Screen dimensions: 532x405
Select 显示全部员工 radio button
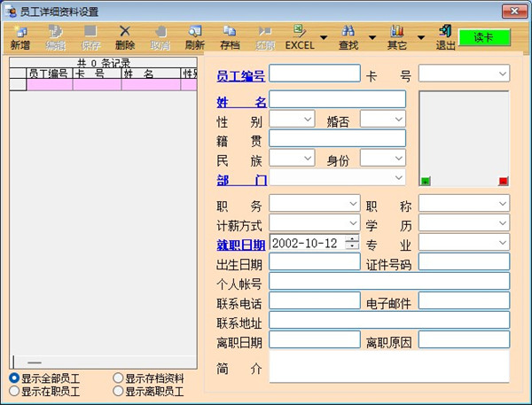tap(14, 378)
